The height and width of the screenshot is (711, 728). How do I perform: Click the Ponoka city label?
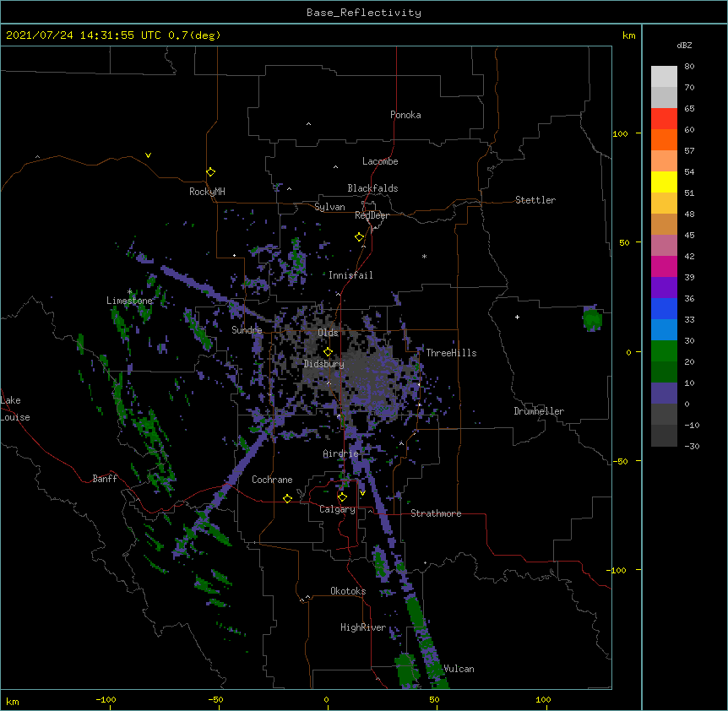pyautogui.click(x=405, y=115)
